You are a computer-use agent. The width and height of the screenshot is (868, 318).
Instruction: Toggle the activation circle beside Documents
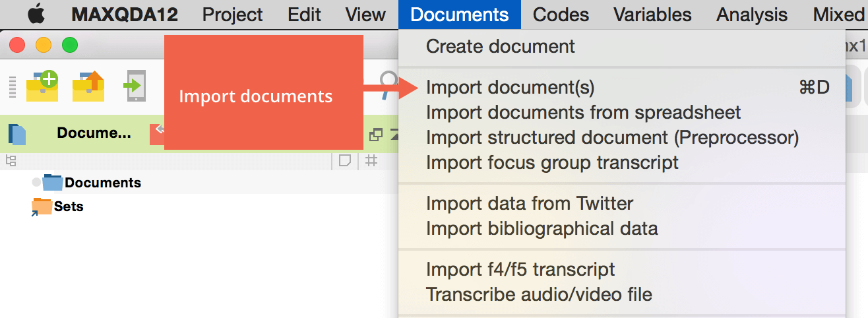[x=36, y=182]
